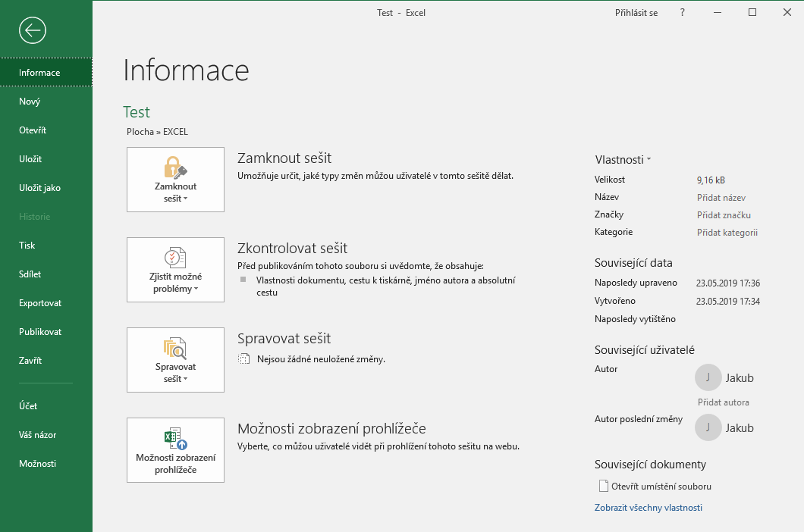Click the Help question mark icon

[682, 12]
